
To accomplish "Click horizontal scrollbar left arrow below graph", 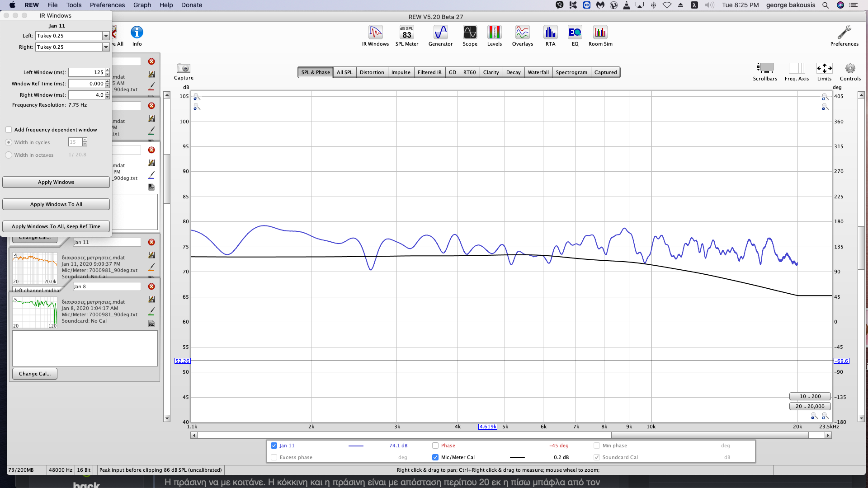I will 194,435.
